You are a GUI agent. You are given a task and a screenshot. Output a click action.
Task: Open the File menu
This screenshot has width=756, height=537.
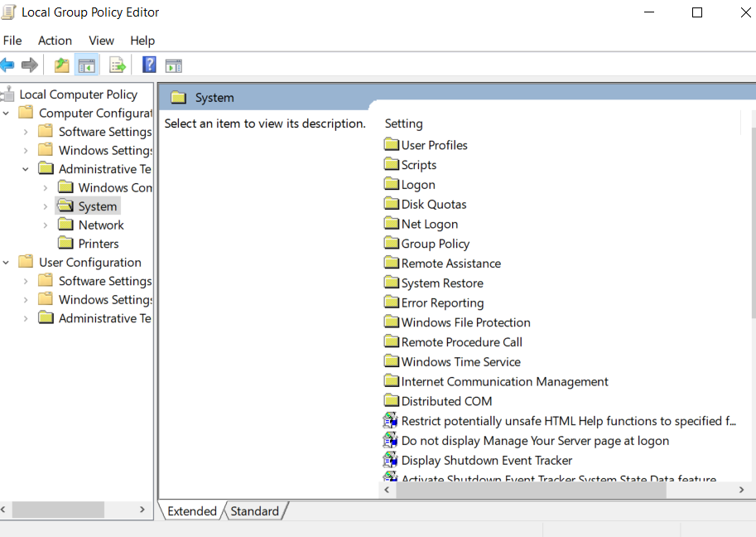tap(12, 41)
